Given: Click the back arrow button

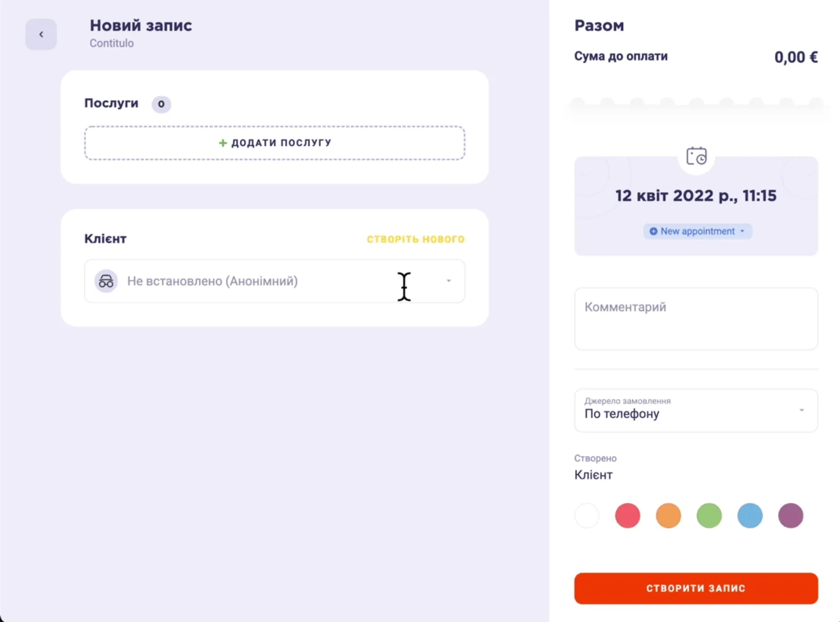Looking at the screenshot, I should [41, 35].
